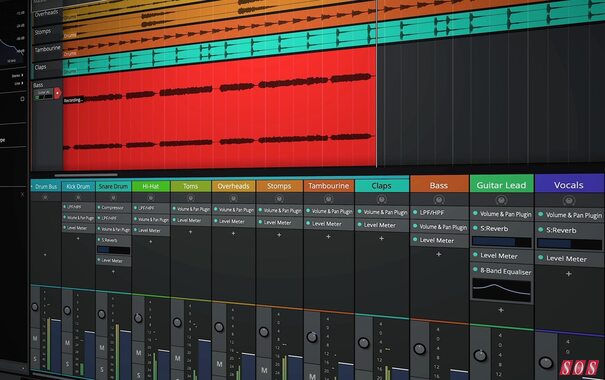Toggle the enable dot of Claps Level Meter

(360, 224)
